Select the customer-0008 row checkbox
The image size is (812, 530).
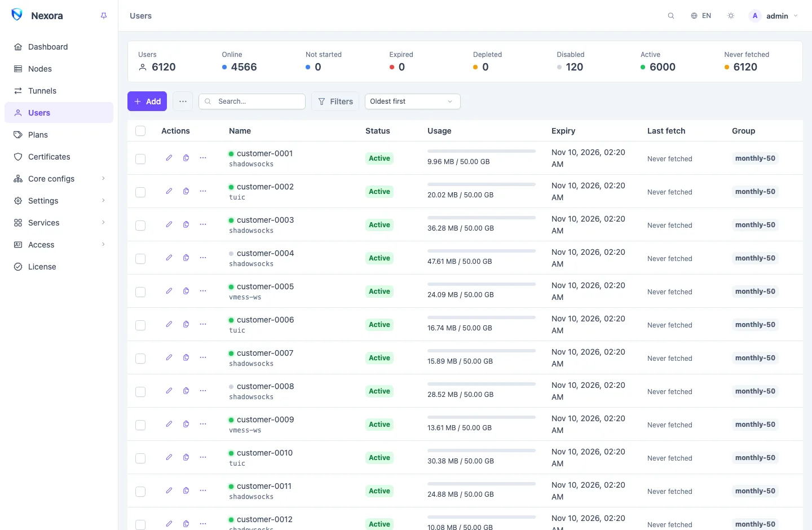point(140,392)
